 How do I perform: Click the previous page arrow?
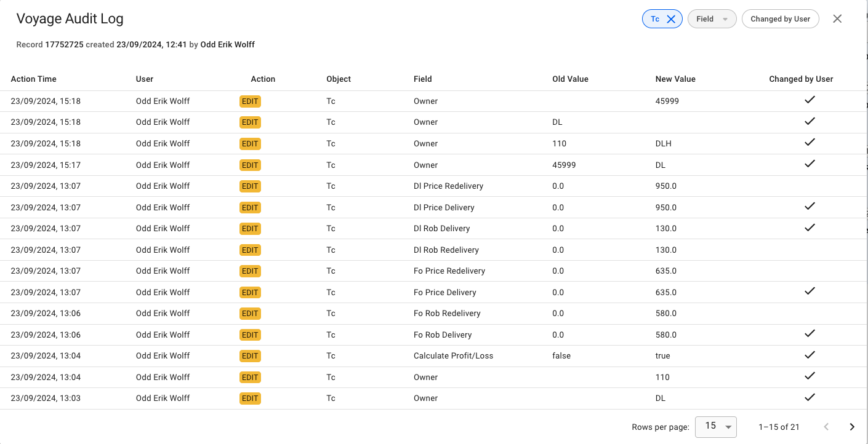tap(827, 427)
